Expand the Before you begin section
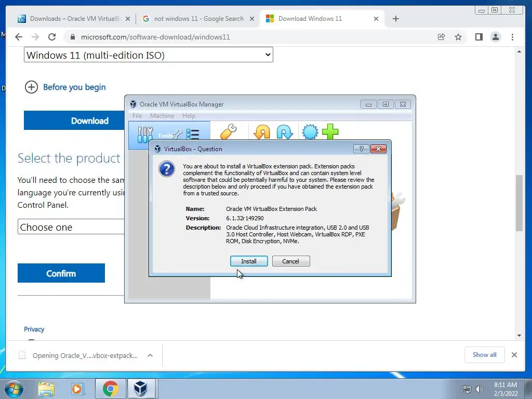The width and height of the screenshot is (532, 399). (65, 87)
